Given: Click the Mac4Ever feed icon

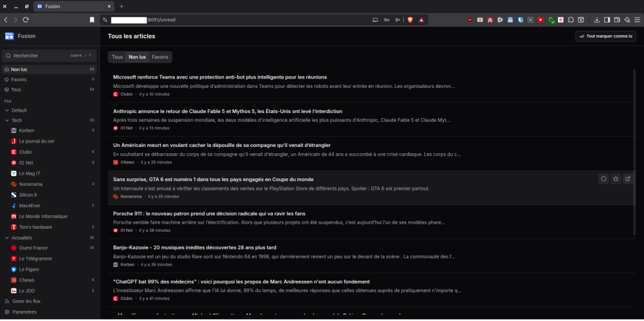Looking at the screenshot, I should pos(14,205).
